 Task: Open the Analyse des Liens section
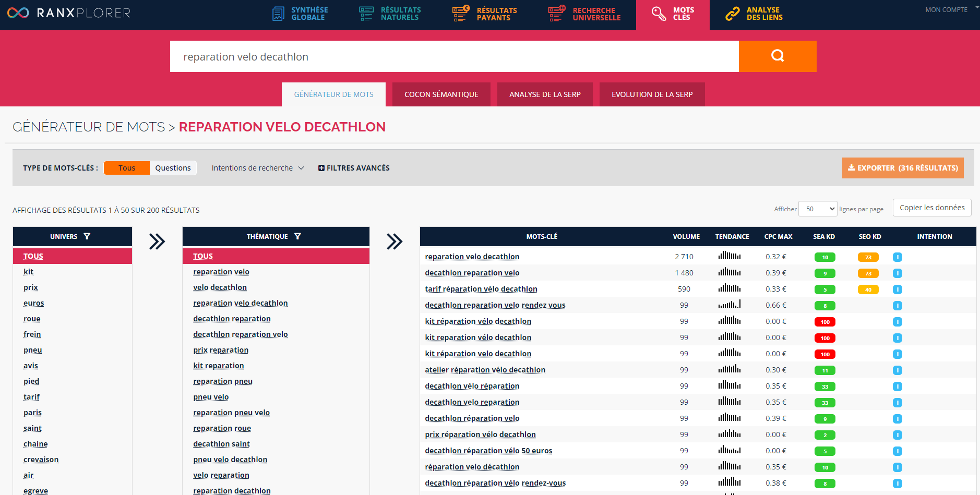754,14
